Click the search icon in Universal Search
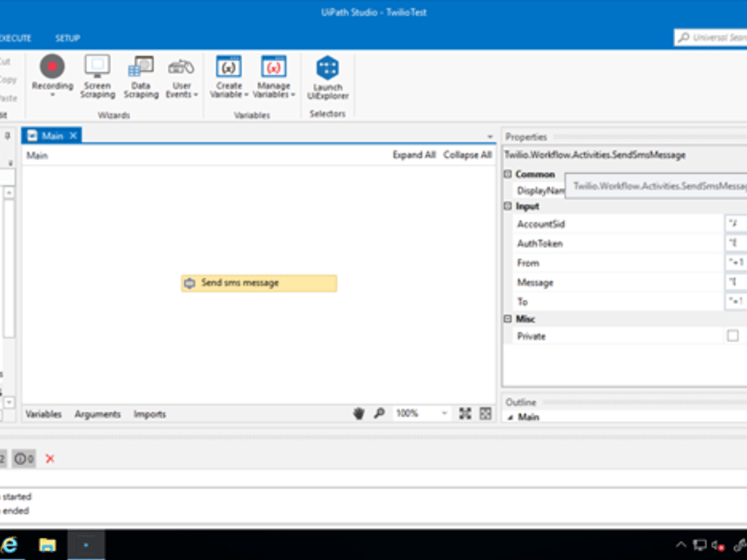Viewport: 747px width, 560px height. [x=683, y=37]
